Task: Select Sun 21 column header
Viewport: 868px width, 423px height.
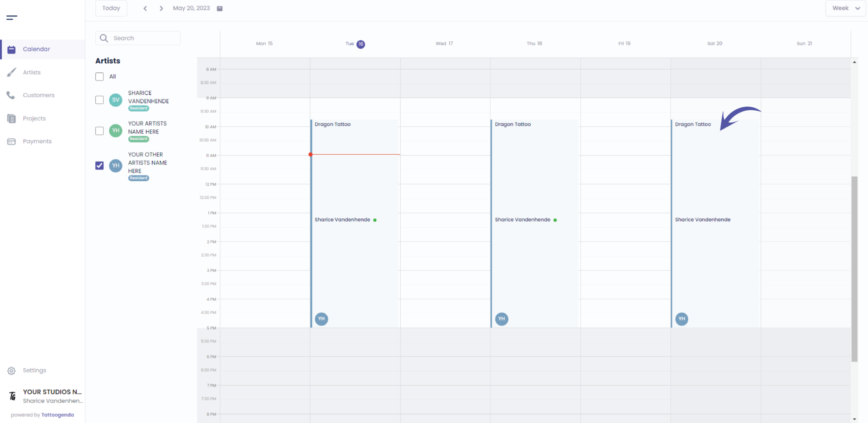Action: (x=804, y=44)
